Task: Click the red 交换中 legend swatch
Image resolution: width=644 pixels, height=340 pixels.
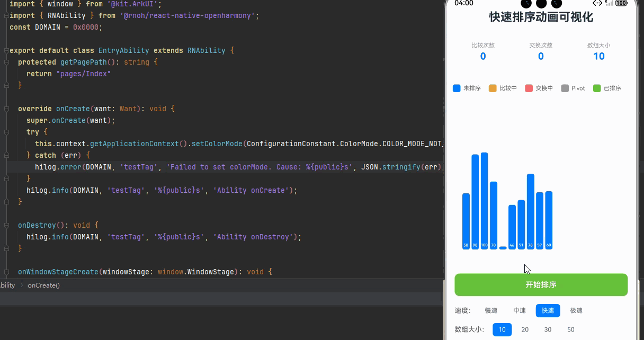Action: tap(529, 88)
